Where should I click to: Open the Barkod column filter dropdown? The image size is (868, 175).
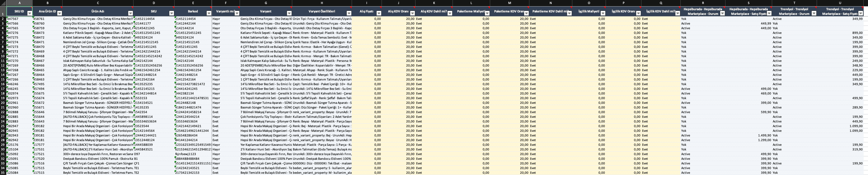(x=209, y=13)
